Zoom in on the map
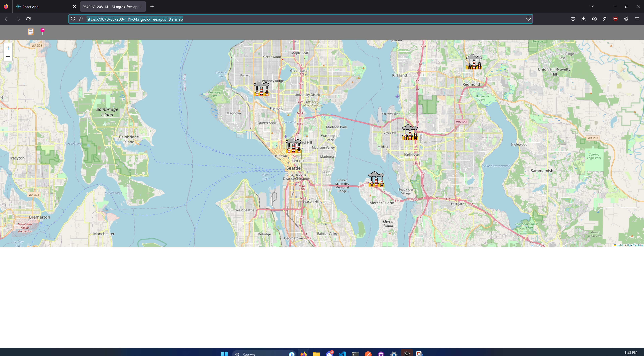644x356 pixels. click(8, 48)
